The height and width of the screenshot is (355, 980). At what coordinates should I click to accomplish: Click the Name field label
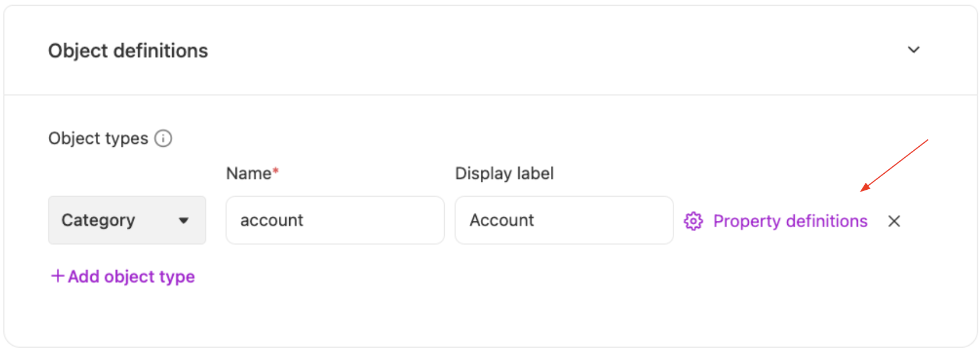coord(248,173)
